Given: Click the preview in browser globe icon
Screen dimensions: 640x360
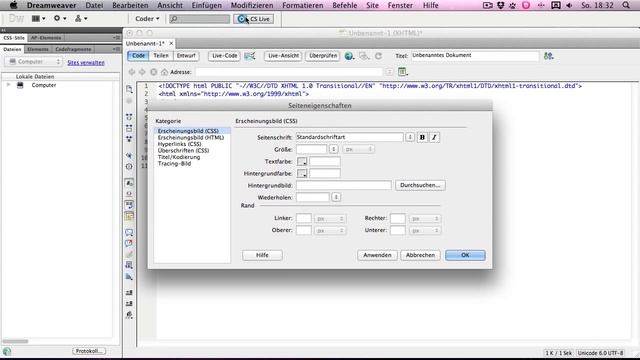Looking at the screenshot, I should (x=349, y=56).
